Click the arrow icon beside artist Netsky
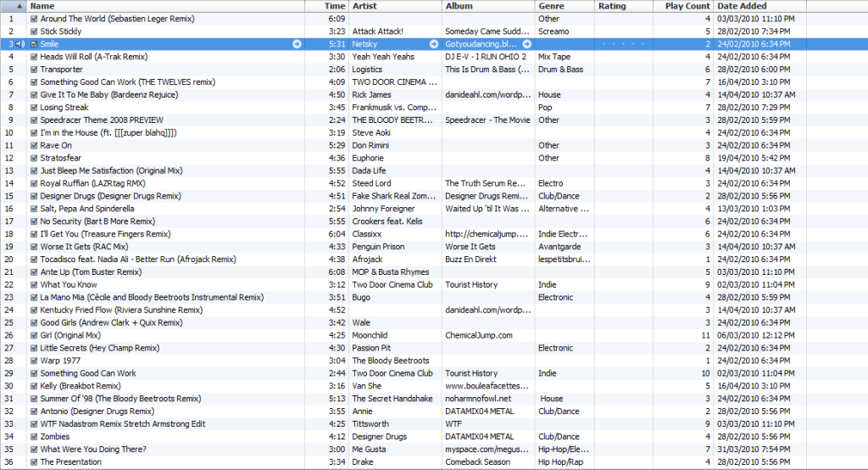The width and height of the screenshot is (868, 470). click(x=433, y=44)
